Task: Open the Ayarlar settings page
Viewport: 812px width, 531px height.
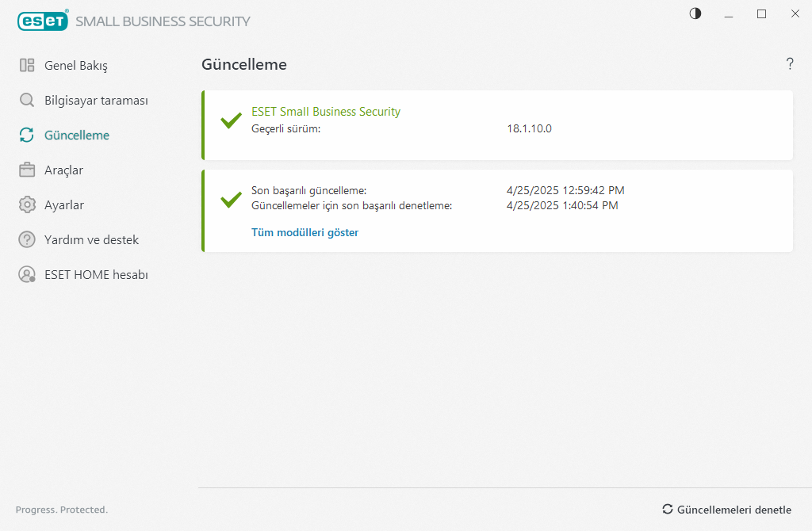Action: pos(64,205)
